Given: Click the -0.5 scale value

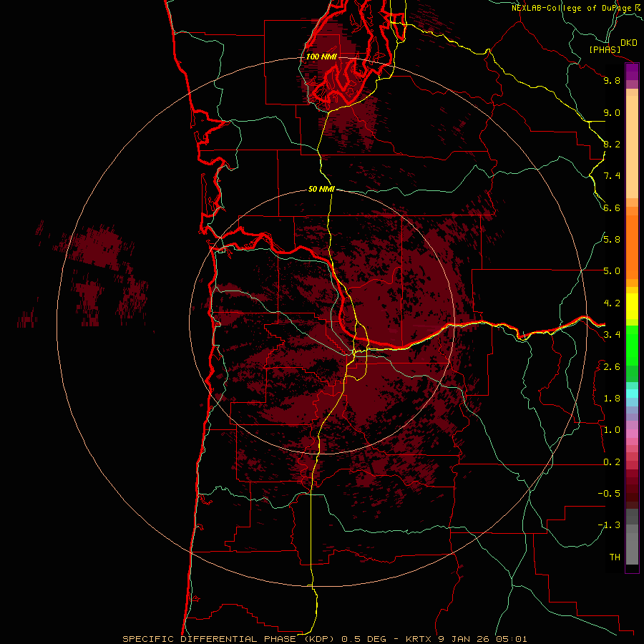Looking at the screenshot, I should [609, 494].
